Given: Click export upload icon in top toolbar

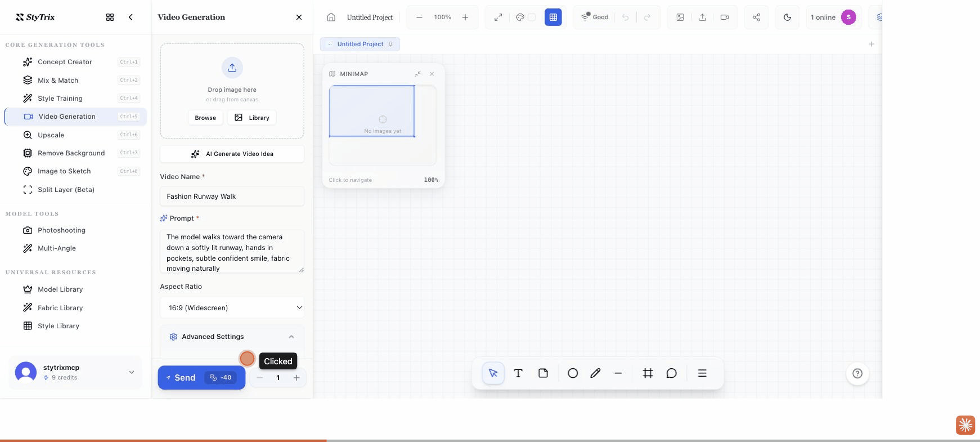Looking at the screenshot, I should [x=703, y=17].
